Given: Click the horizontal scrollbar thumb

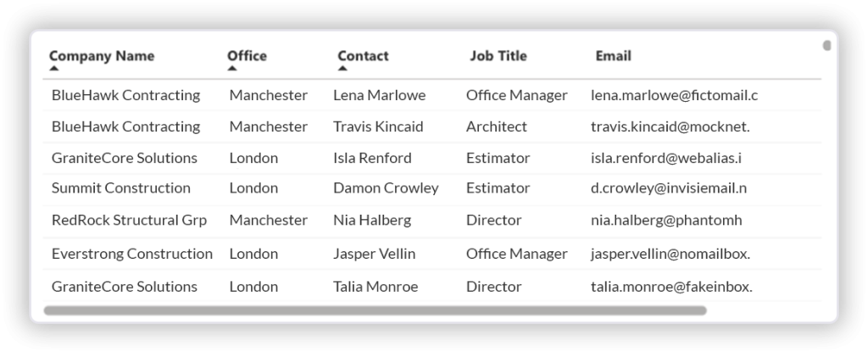Looking at the screenshot, I should [x=375, y=311].
